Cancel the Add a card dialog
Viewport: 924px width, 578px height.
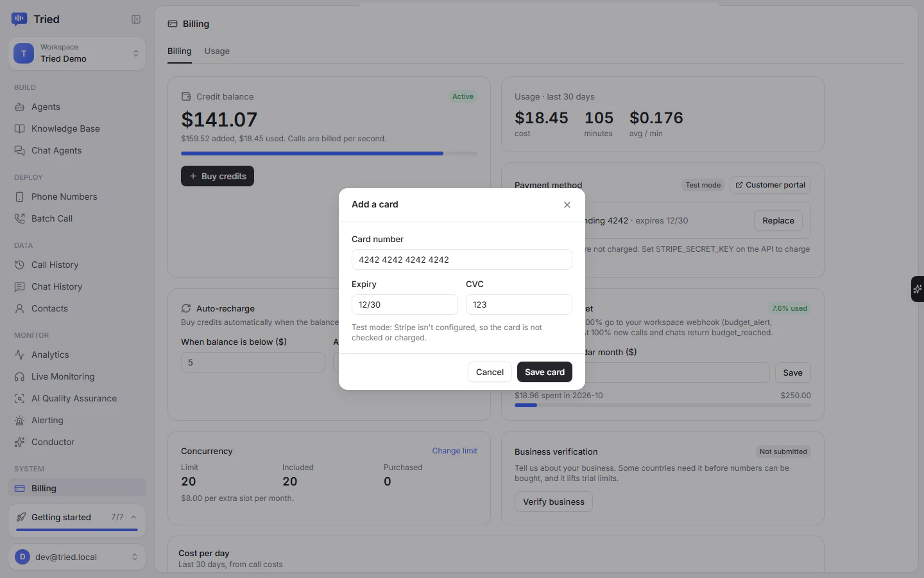click(x=490, y=372)
